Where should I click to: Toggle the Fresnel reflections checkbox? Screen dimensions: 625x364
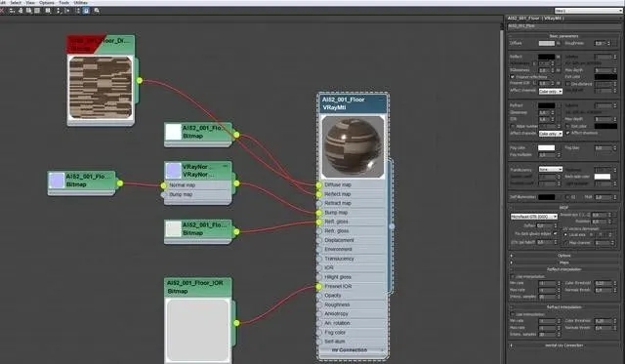pyautogui.click(x=513, y=77)
